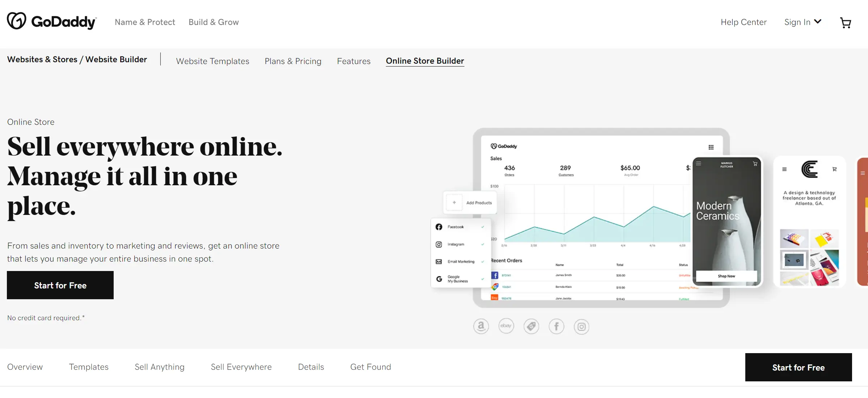This screenshot has width=868, height=398.
Task: Click the Etsy marketplace icon
Action: point(531,326)
